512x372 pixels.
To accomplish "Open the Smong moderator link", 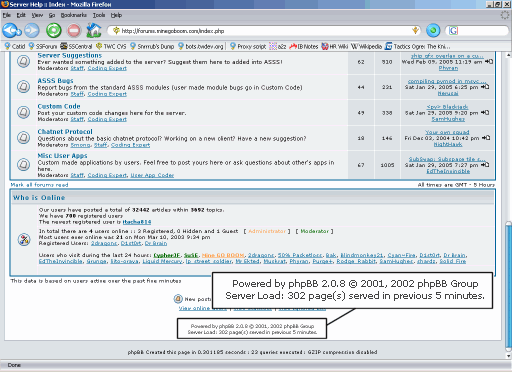I will pos(80,145).
